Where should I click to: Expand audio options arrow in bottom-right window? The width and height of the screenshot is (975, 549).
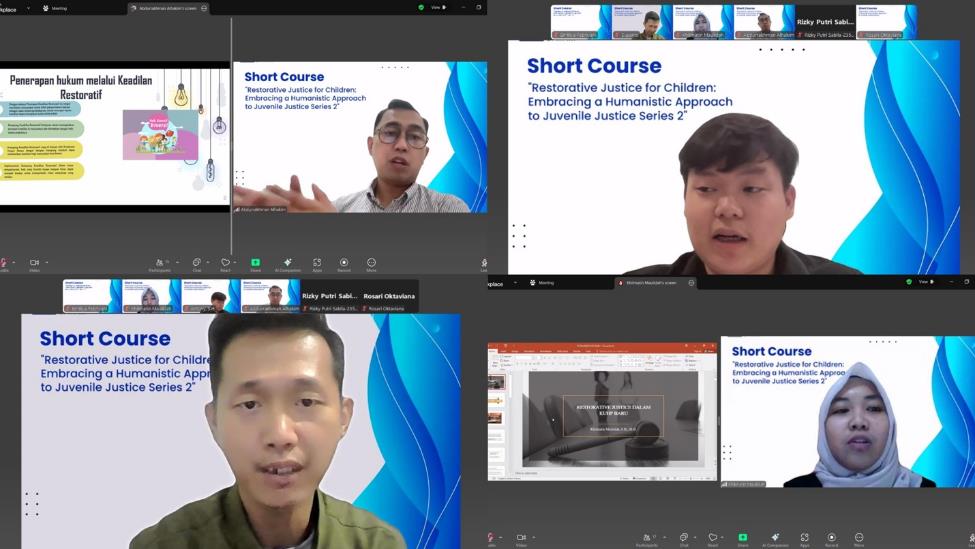(x=501, y=537)
